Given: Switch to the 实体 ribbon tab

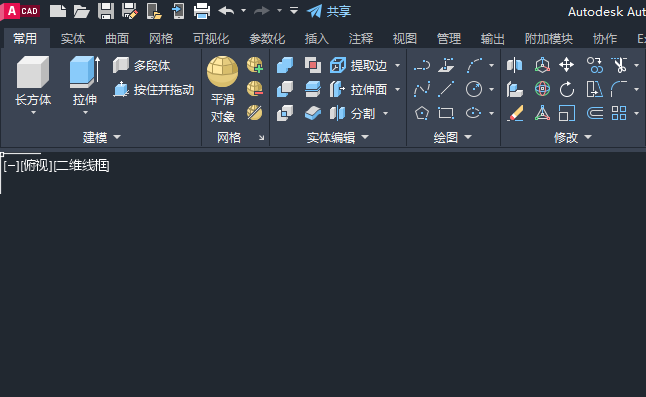Looking at the screenshot, I should tap(73, 39).
